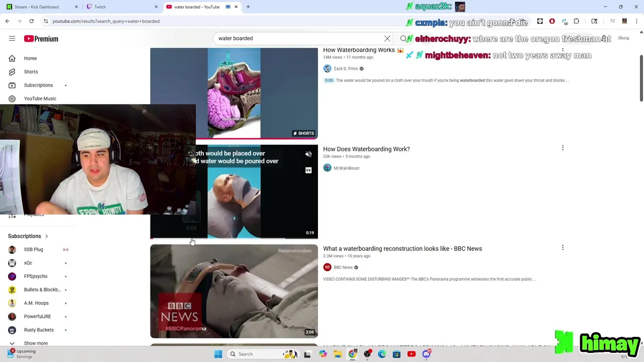The width and height of the screenshot is (644, 362).
Task: Open Microsoft Store from taskbar
Action: (x=396, y=354)
